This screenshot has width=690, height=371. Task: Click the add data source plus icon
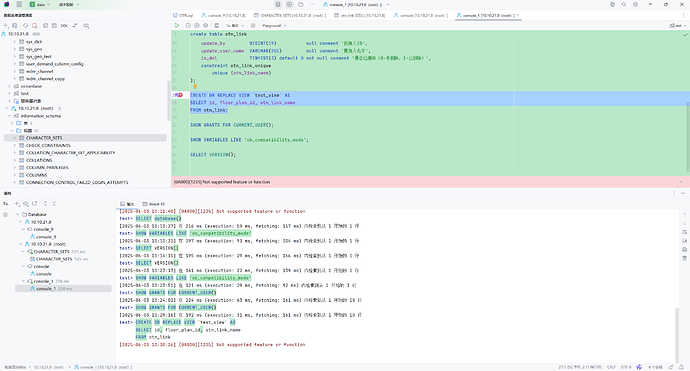click(6, 26)
